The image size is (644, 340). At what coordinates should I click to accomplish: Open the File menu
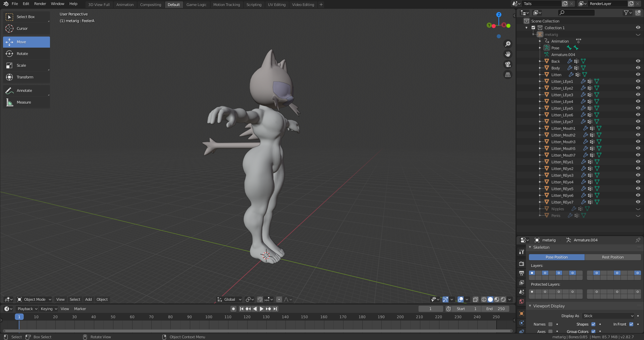click(x=15, y=4)
